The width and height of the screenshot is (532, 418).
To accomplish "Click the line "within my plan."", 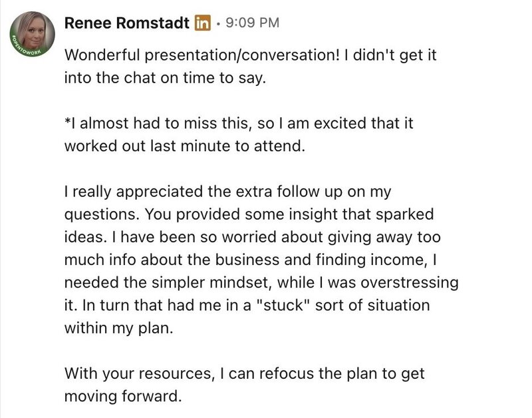I will 119,328.
